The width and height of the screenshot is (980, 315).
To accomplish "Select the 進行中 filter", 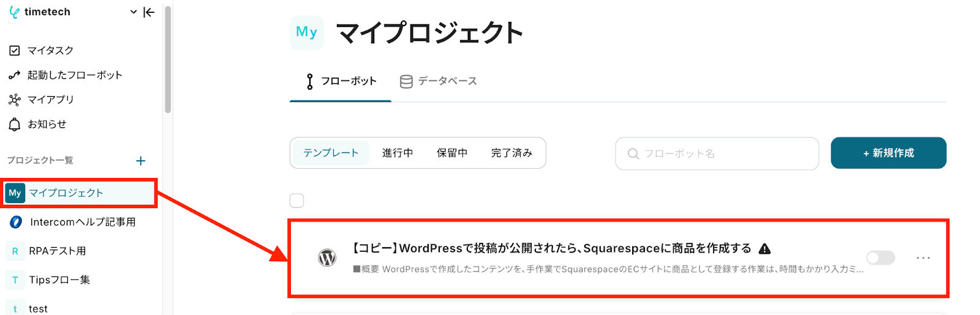I will (398, 153).
